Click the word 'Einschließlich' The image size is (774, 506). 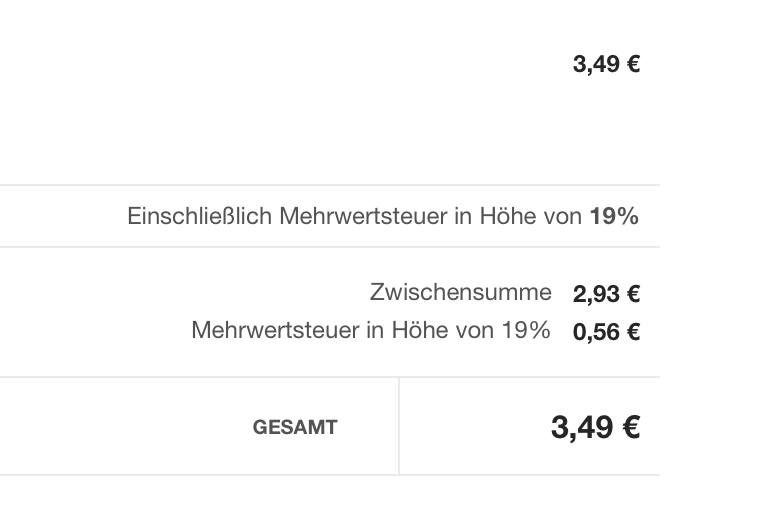(x=199, y=216)
